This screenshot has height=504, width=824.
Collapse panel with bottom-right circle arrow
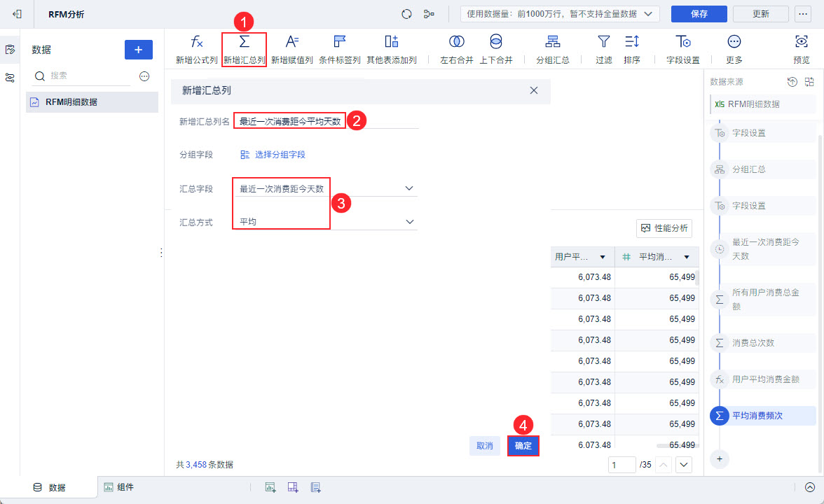pyautogui.click(x=810, y=487)
